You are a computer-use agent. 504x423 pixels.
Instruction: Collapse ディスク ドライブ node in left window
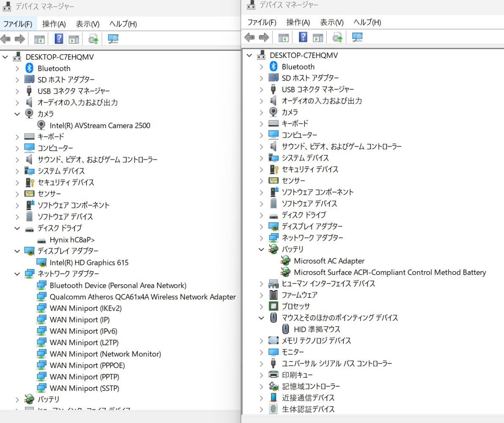17,228
